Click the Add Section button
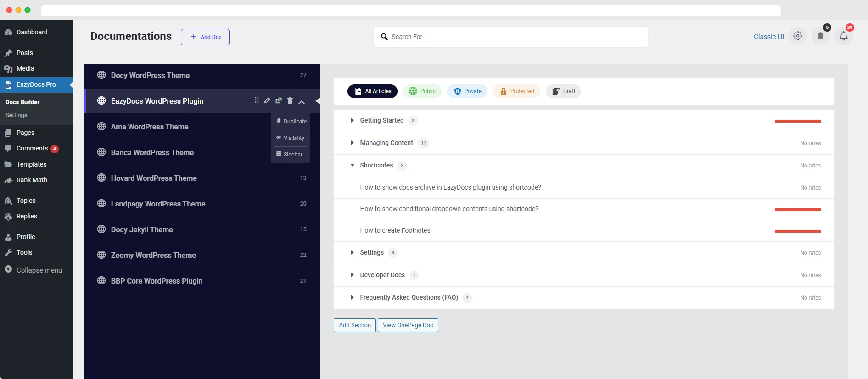Screen dimensions: 868x379 click(355, 325)
